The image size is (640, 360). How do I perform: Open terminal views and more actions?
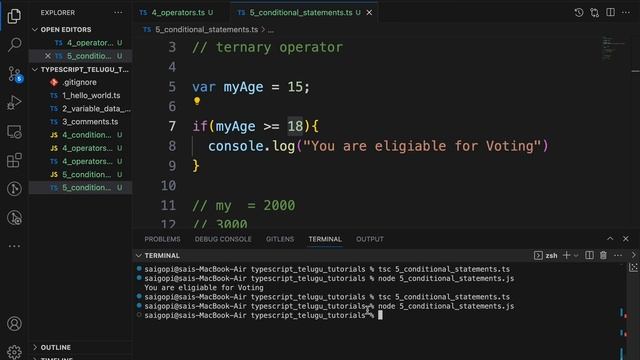coord(618,256)
